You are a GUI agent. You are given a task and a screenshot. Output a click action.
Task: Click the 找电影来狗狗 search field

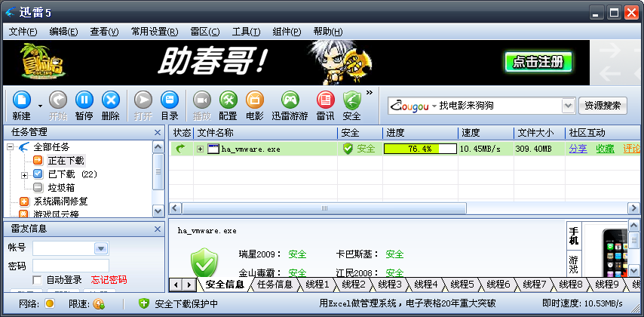(499, 106)
